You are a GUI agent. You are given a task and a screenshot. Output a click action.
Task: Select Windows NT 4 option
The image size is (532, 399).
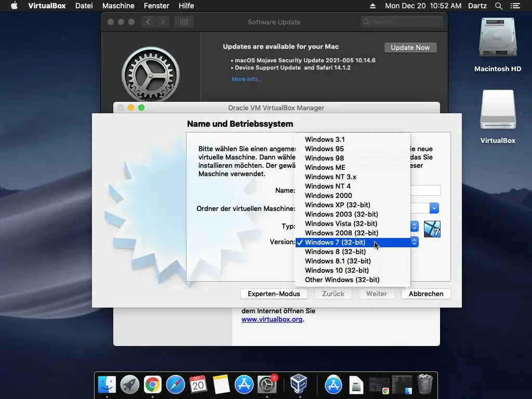[353, 186]
